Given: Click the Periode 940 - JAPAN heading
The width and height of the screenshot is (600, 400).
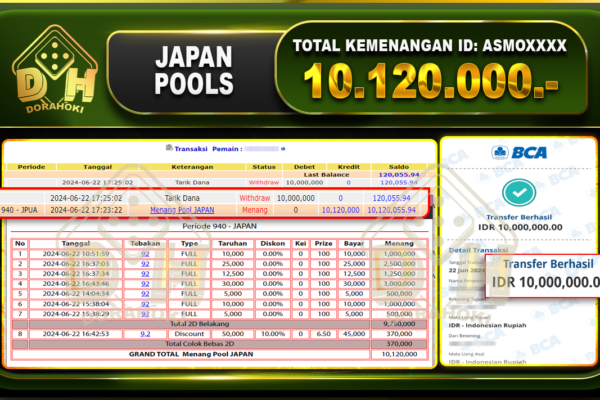Looking at the screenshot, I should click(x=219, y=226).
